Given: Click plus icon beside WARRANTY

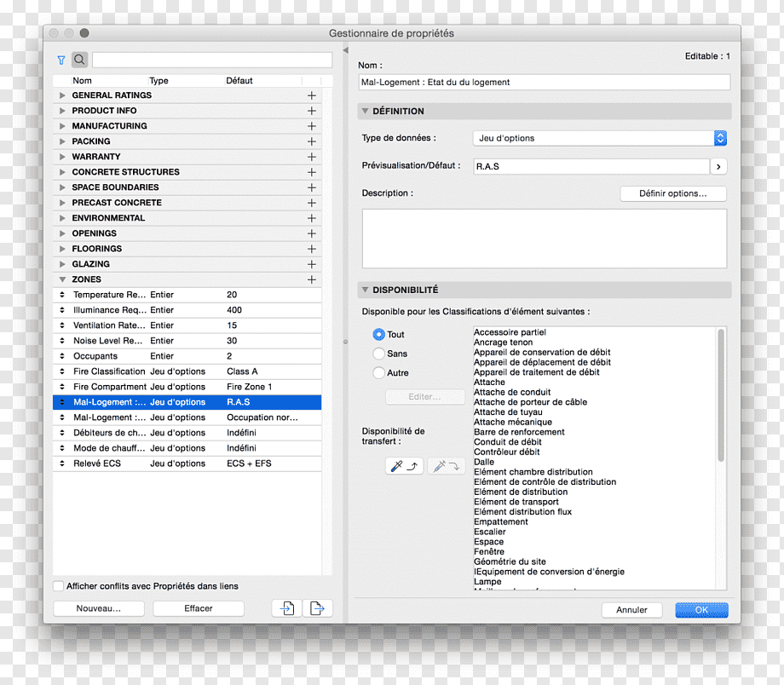Looking at the screenshot, I should (x=312, y=157).
